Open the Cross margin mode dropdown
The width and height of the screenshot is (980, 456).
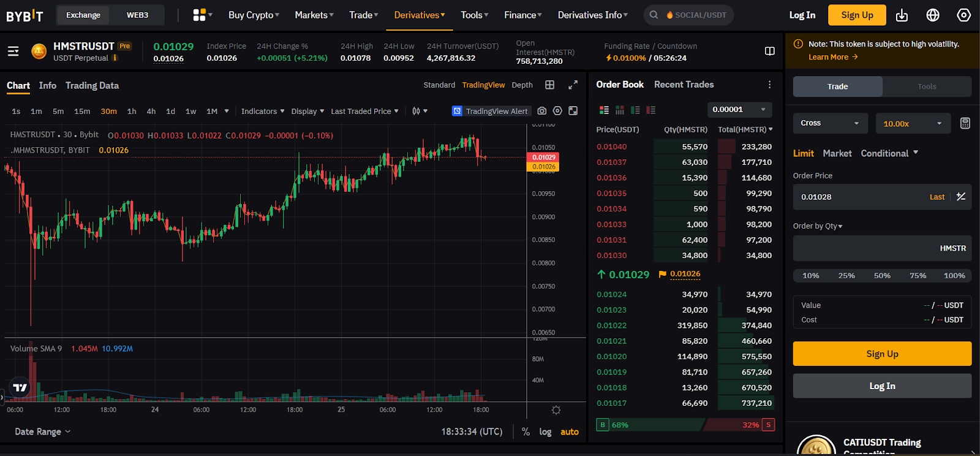pyautogui.click(x=830, y=123)
